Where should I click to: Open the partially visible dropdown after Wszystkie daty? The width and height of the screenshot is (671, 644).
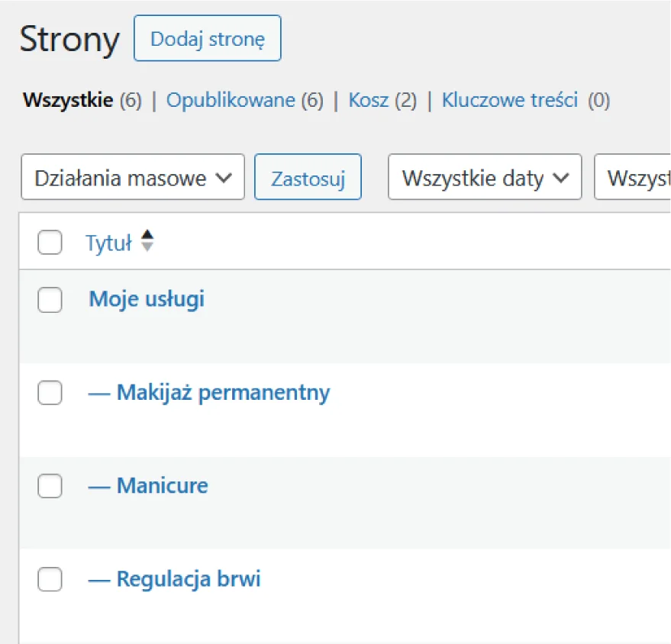point(634,178)
